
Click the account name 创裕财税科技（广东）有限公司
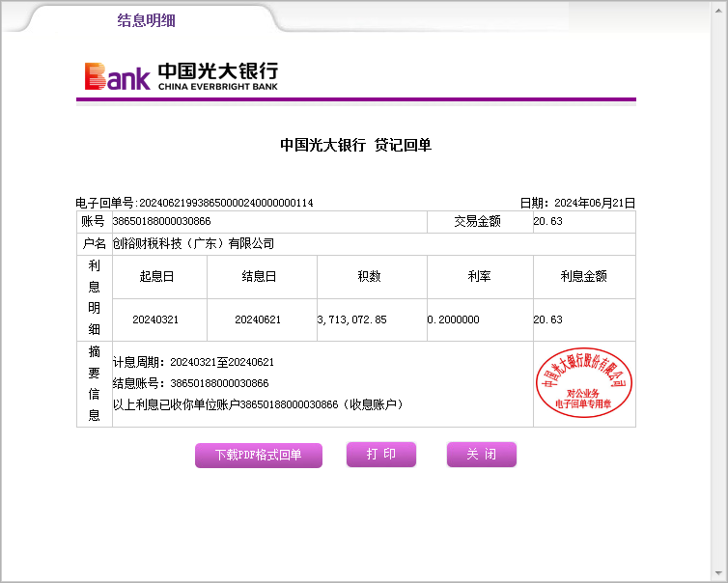pyautogui.click(x=193, y=243)
